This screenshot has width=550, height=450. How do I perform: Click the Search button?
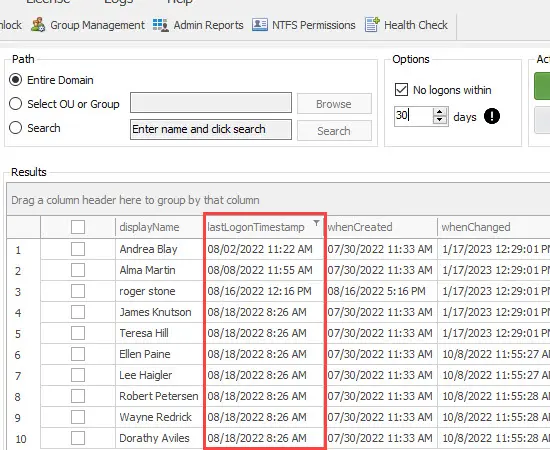coord(334,131)
